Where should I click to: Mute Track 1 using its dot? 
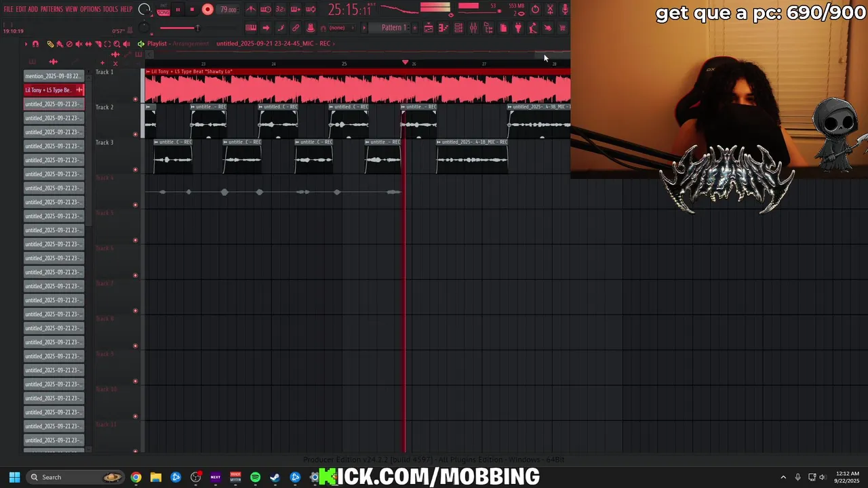coord(136,99)
